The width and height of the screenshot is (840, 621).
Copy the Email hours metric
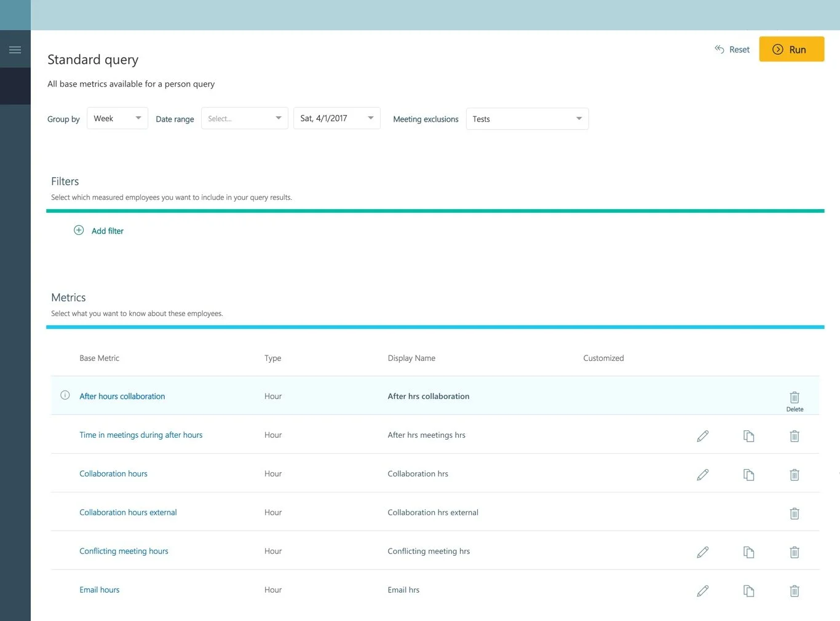(748, 591)
